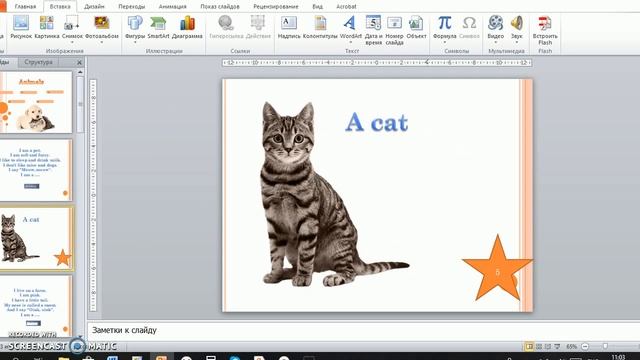Open the Главная ribbon tab
The height and width of the screenshot is (360, 640).
(25, 7)
